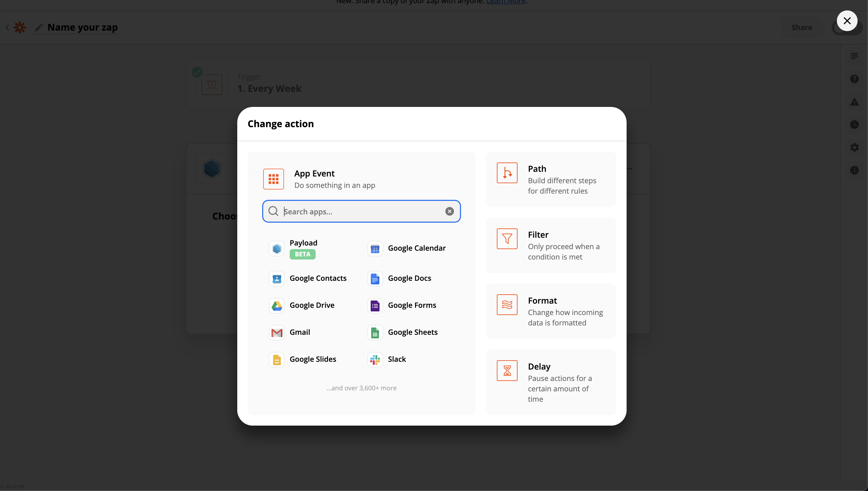Choose the Filter option card
868x491 pixels.
[551, 245]
